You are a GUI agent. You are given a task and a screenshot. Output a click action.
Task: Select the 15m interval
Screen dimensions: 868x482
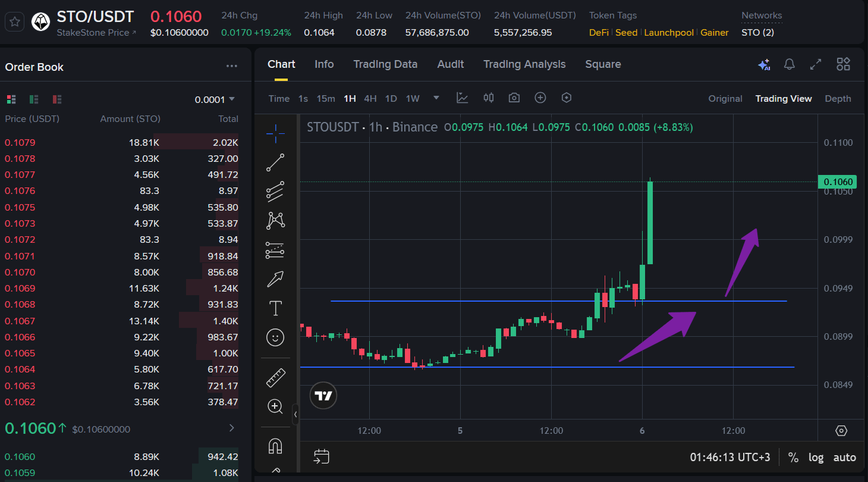326,99
